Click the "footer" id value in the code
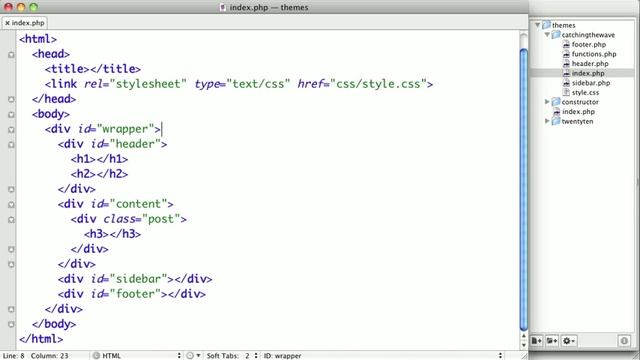 pyautogui.click(x=138, y=294)
